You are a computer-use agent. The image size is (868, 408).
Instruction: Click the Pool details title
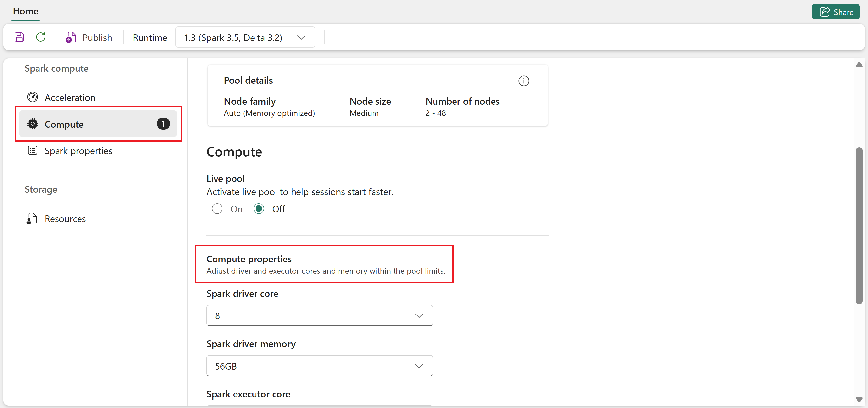pyautogui.click(x=248, y=80)
